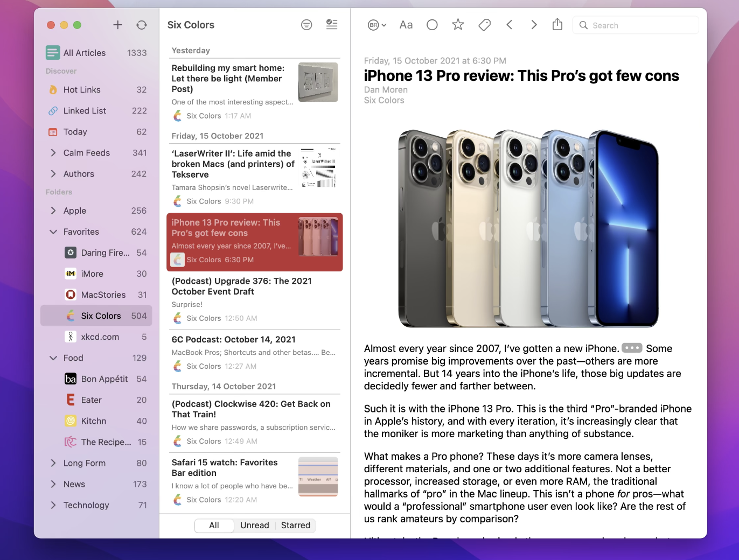Expand the Technology folder
Screen dimensions: 739x560
click(53, 505)
